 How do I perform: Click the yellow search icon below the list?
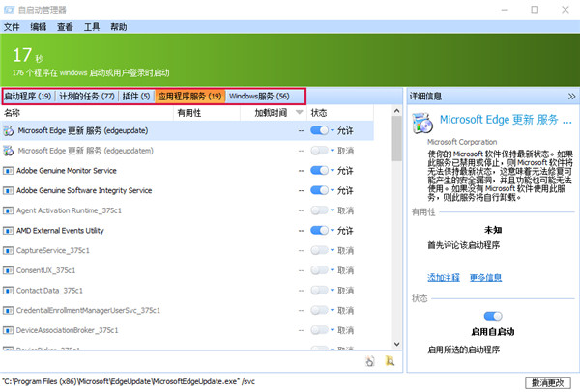tap(390, 360)
